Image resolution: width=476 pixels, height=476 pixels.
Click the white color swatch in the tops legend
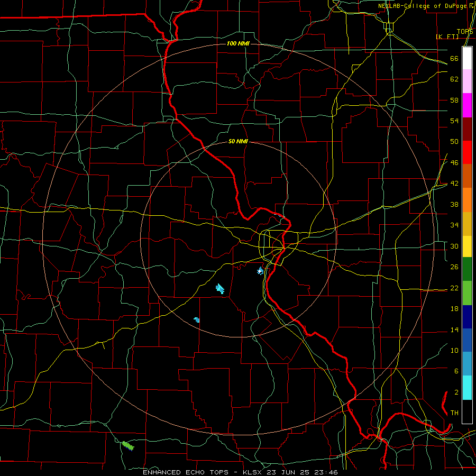[467, 58]
